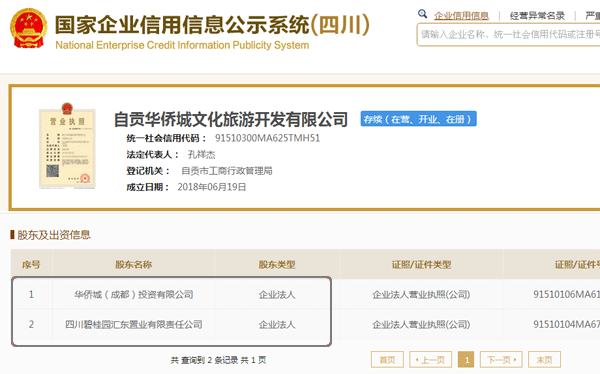Click the 上一页 previous page button
The width and height of the screenshot is (600, 374).
(x=430, y=359)
